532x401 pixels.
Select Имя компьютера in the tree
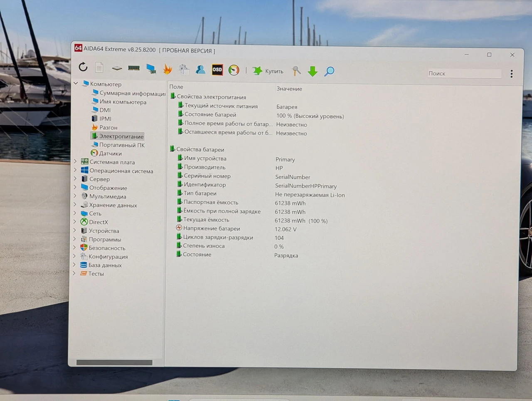coord(119,101)
